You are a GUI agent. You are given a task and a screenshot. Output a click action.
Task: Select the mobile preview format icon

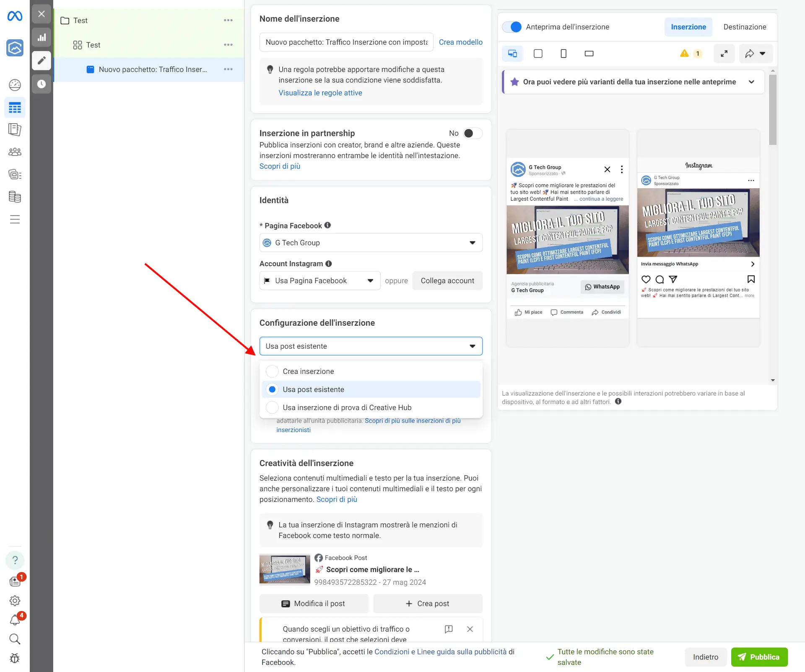pos(563,53)
